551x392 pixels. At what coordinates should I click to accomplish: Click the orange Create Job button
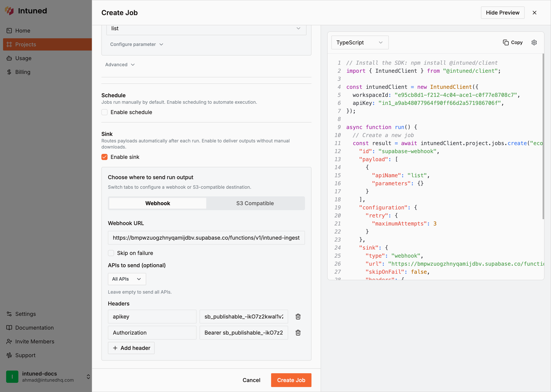point(291,380)
